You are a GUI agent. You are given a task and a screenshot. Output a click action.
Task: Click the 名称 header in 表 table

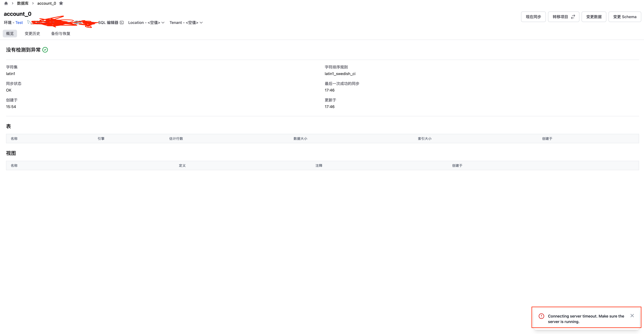coord(14,139)
